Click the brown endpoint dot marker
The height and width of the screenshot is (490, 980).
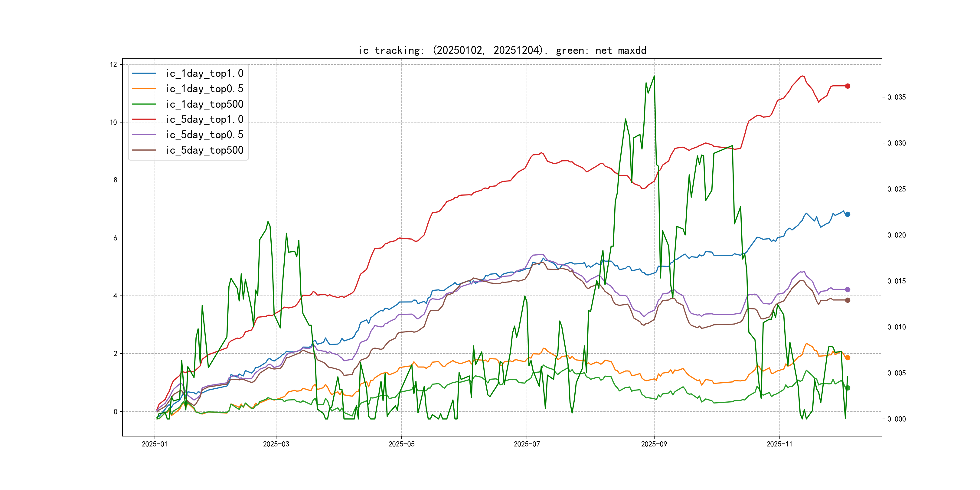[x=848, y=300]
